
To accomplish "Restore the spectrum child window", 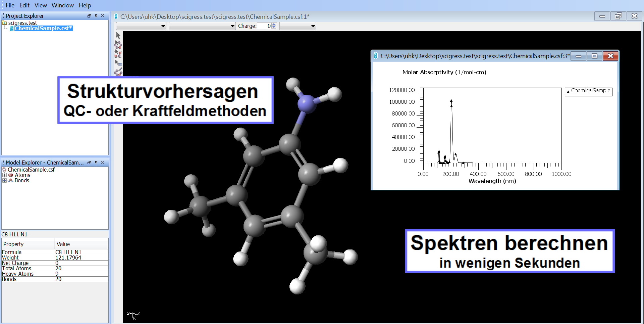I will (x=594, y=56).
